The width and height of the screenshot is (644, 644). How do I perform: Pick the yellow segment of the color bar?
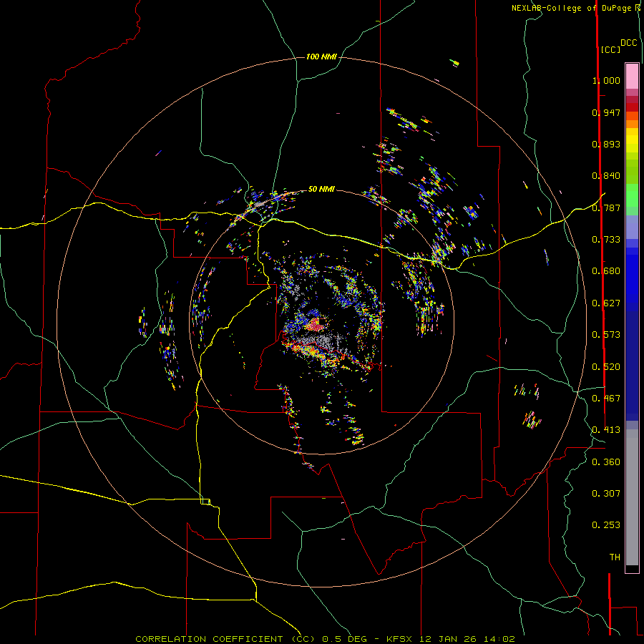[632, 141]
